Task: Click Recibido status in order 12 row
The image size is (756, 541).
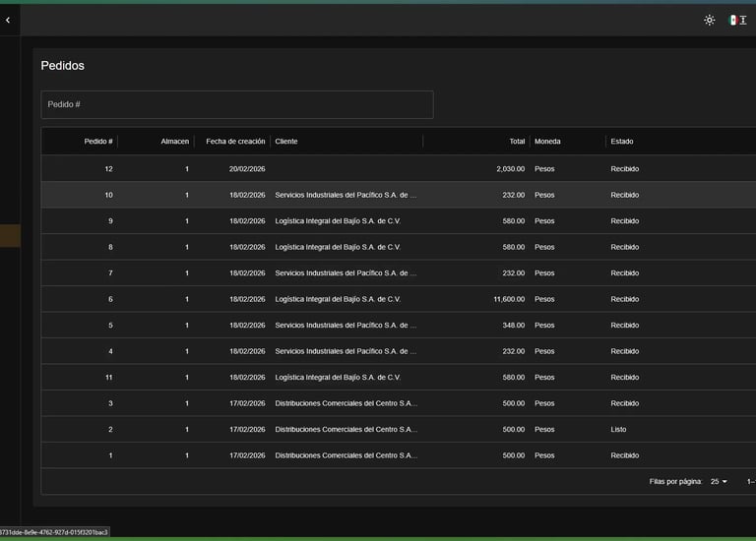Action: point(625,169)
